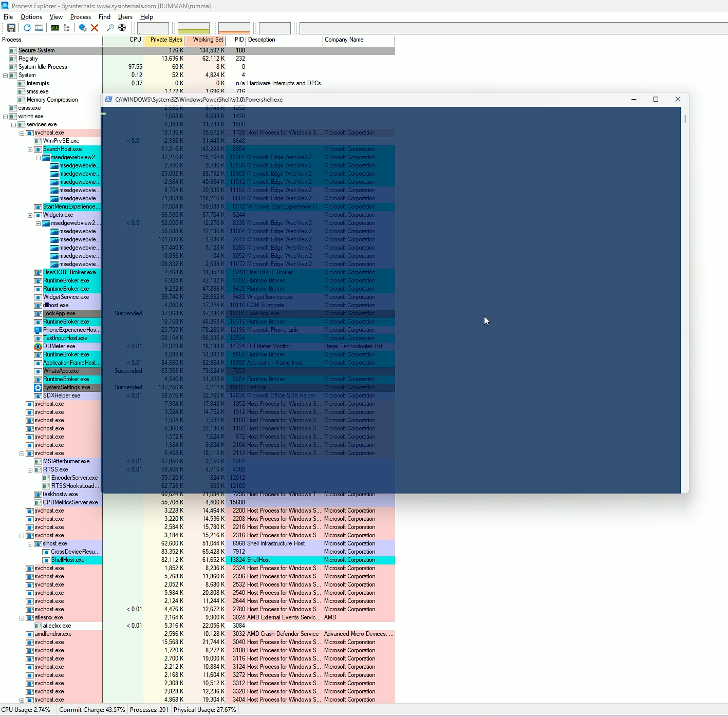The width and height of the screenshot is (728, 717).
Task: Click the MSIAfterburner.exe process icon
Action: 38,461
